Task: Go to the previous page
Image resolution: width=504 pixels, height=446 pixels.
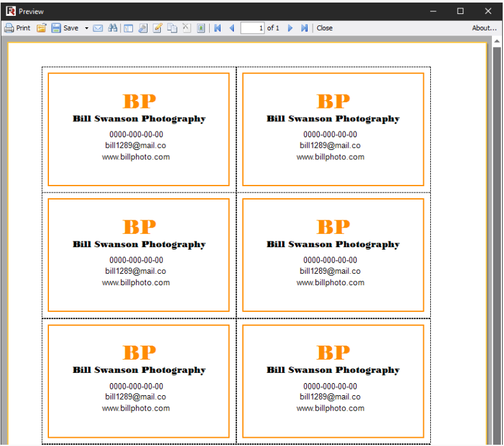Action: click(x=232, y=29)
